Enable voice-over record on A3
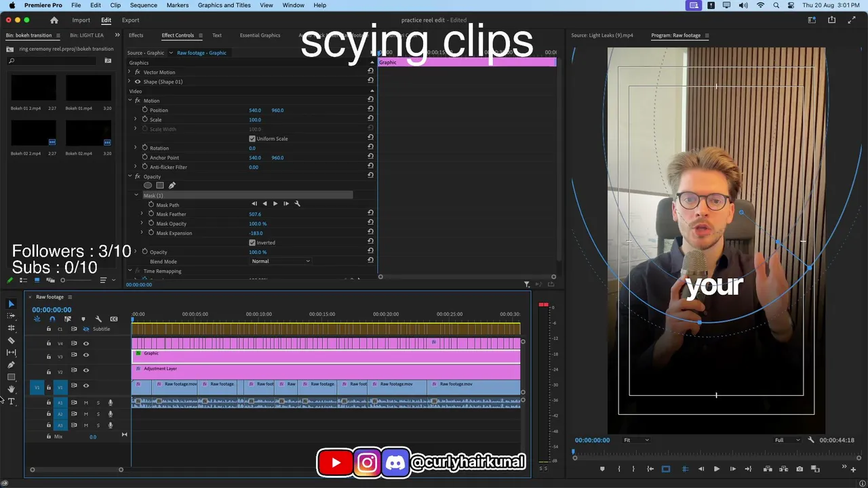Viewport: 868px width, 488px height. pyautogui.click(x=111, y=426)
